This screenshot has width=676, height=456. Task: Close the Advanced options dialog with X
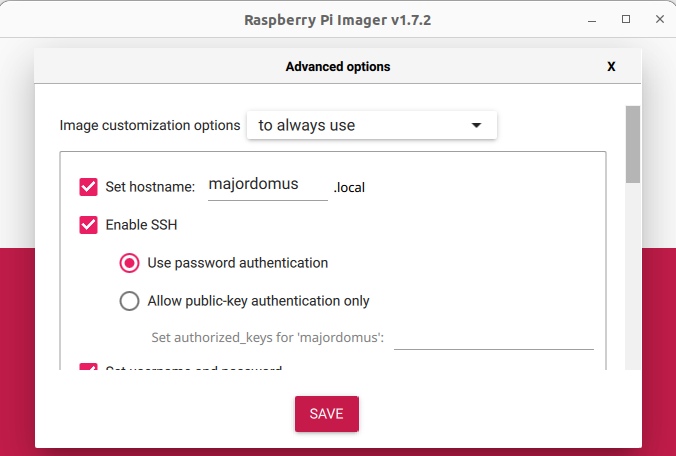[x=611, y=67]
